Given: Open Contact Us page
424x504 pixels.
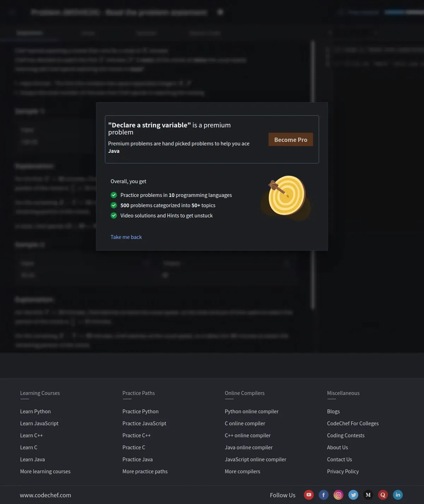Looking at the screenshot, I should click(x=340, y=459).
